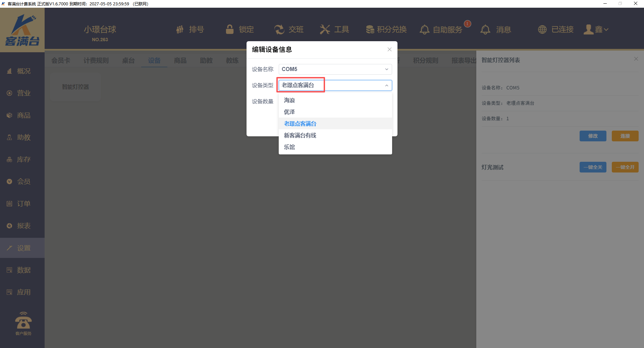Expand the 设备名称 COM5 dropdown
This screenshot has height=348, width=644.
[x=386, y=69]
